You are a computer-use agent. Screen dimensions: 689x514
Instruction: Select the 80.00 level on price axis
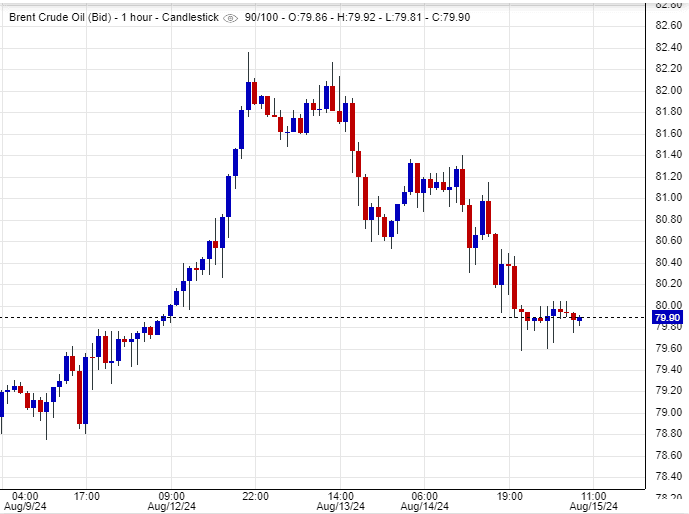pos(667,305)
